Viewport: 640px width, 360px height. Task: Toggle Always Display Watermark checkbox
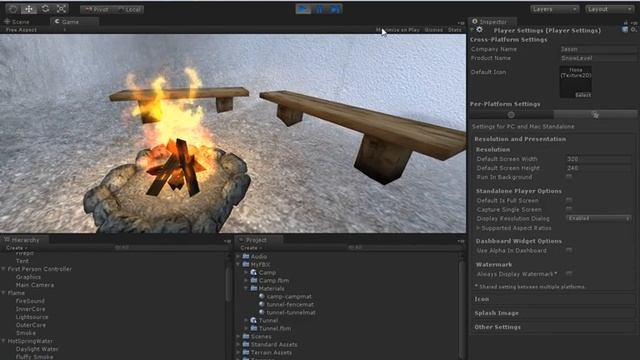569,274
